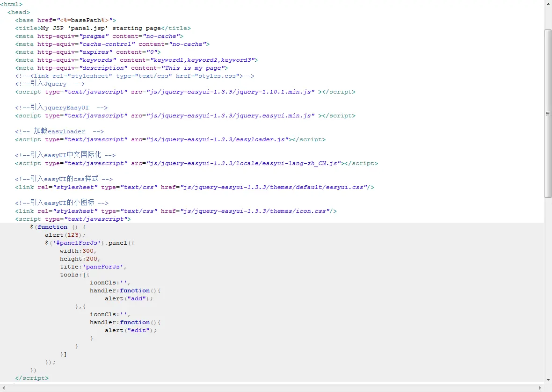Click the closing </script> tag
This screenshot has height=392, width=552.
pos(32,378)
